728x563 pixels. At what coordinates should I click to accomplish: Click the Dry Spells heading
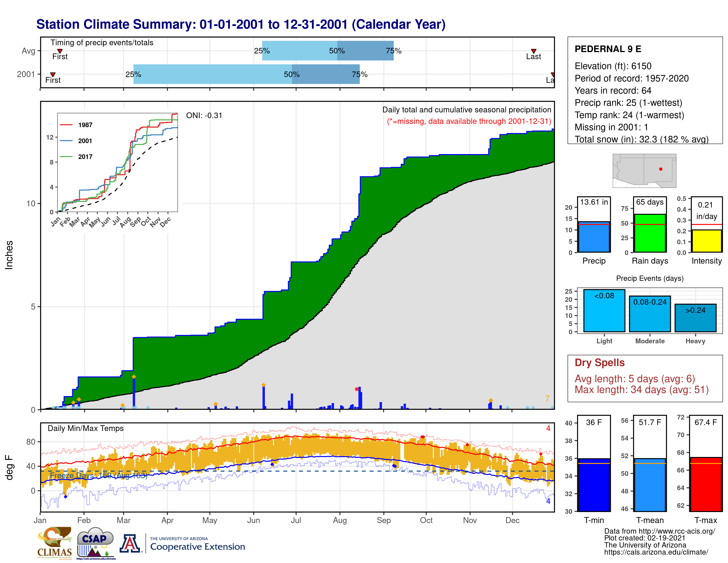click(x=599, y=363)
